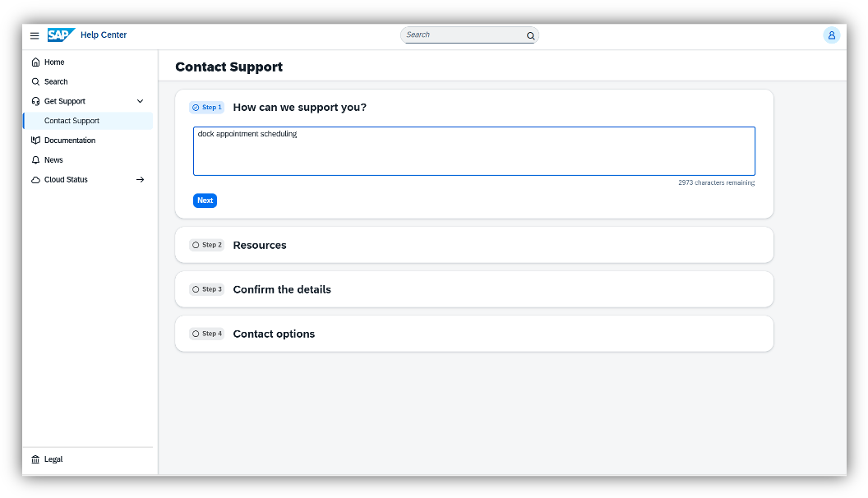The width and height of the screenshot is (868, 498).
Task: Click the Help Center title link
Action: (x=104, y=35)
